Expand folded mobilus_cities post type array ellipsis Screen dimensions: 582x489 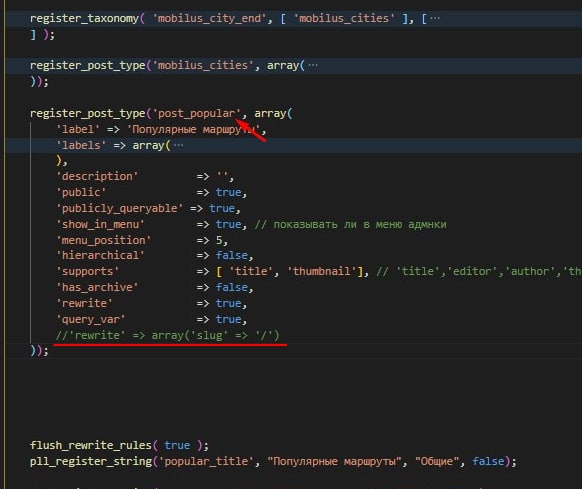click(313, 65)
